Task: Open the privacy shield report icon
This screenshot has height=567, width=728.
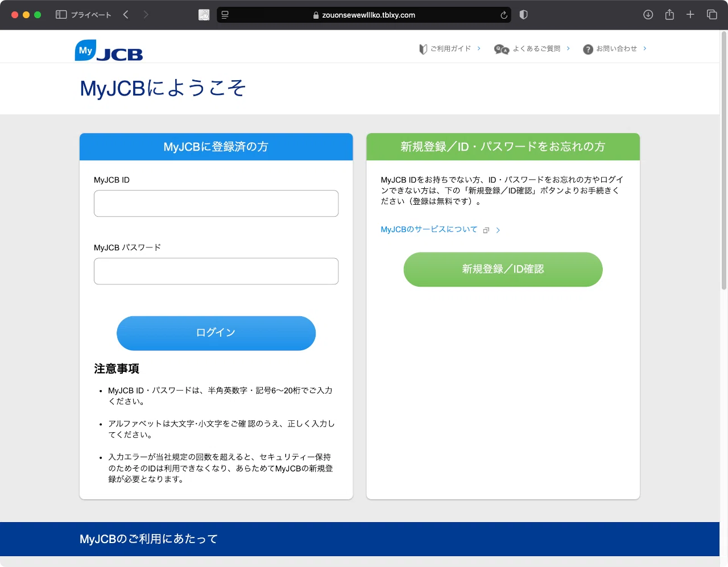Action: pos(524,15)
